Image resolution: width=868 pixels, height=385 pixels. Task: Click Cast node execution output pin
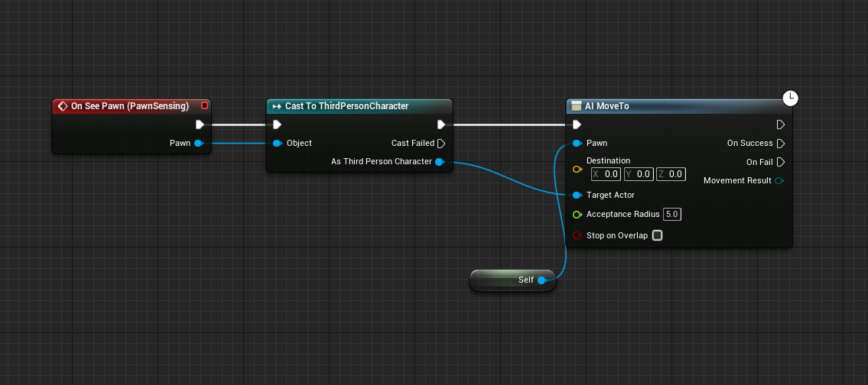point(441,125)
